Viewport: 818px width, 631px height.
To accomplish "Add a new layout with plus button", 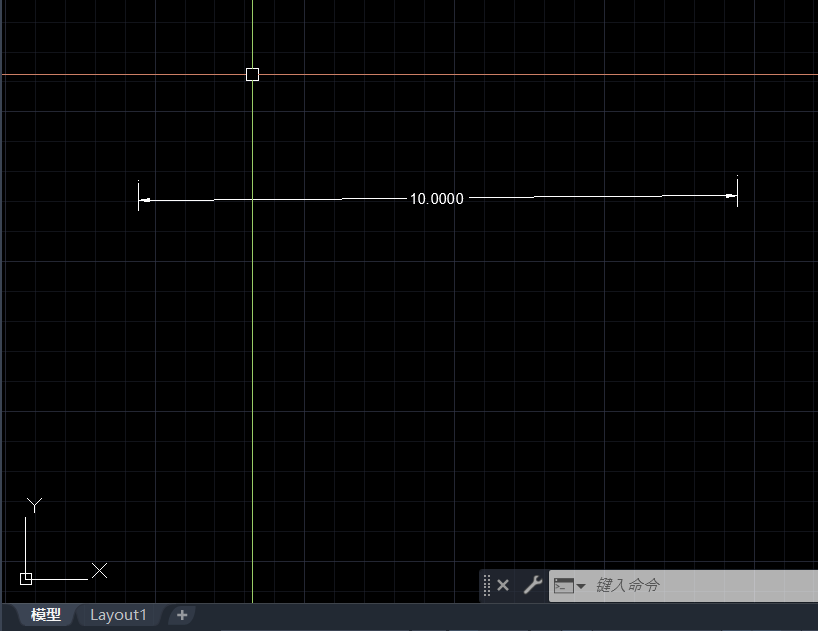I will click(181, 615).
